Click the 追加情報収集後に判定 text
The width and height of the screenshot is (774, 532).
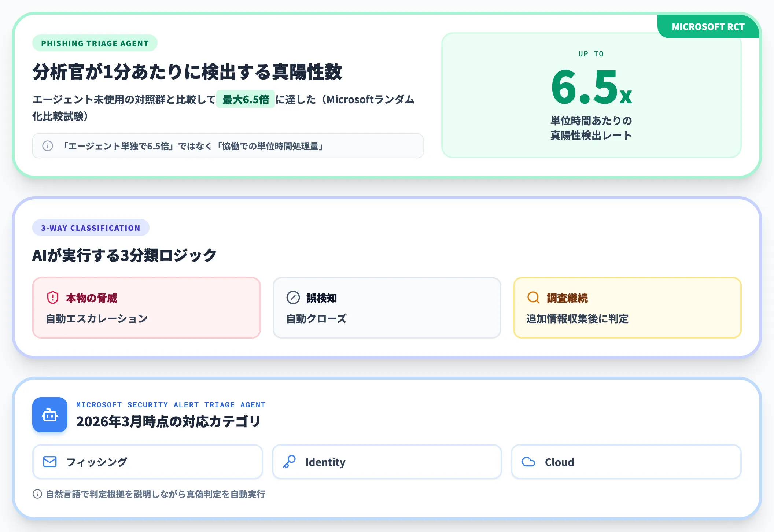(578, 318)
